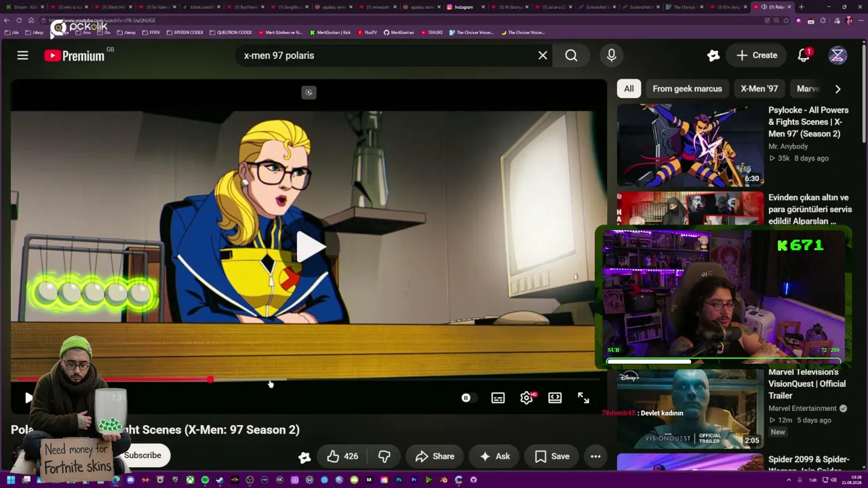
Task: Open Psylocke - All Powers title link
Action: pyautogui.click(x=808, y=122)
